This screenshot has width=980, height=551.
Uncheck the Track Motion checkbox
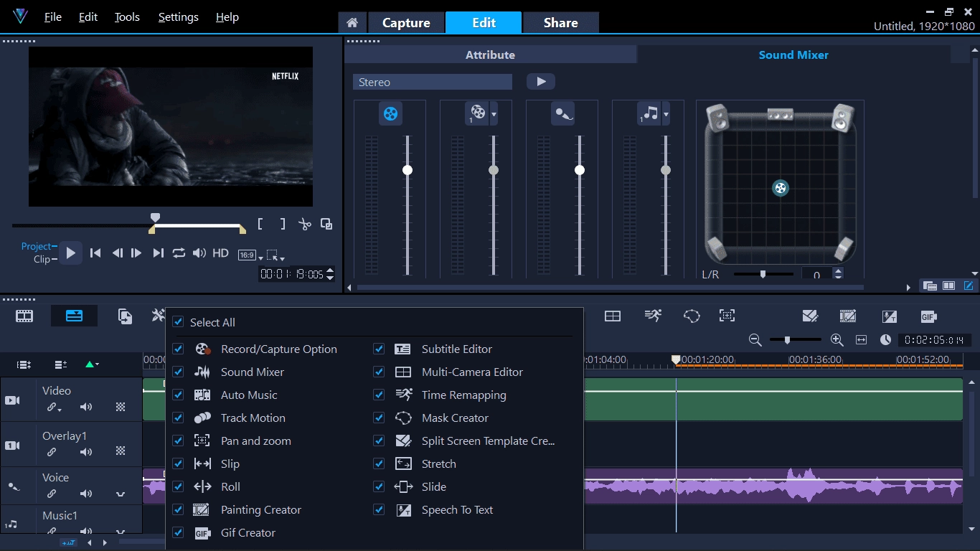(x=178, y=418)
